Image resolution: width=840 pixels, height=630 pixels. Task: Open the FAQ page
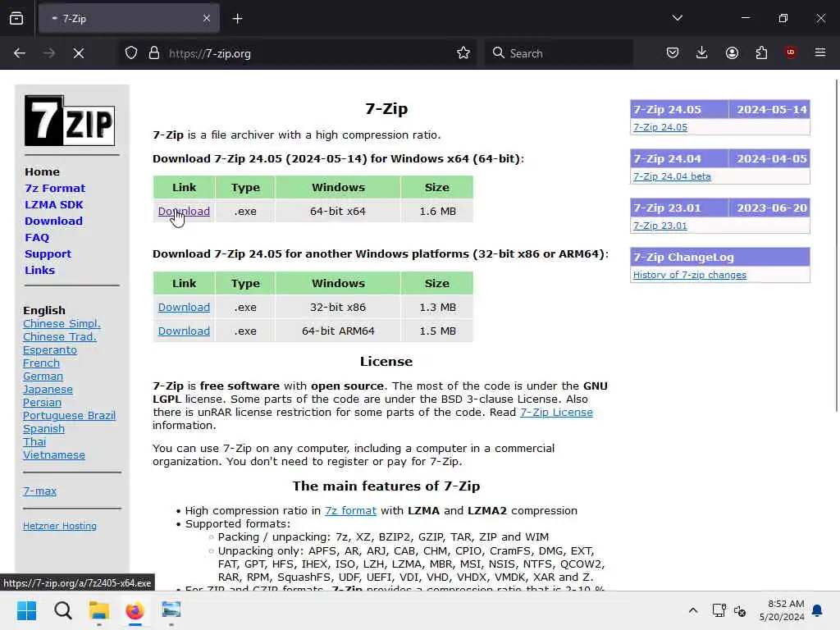(37, 237)
